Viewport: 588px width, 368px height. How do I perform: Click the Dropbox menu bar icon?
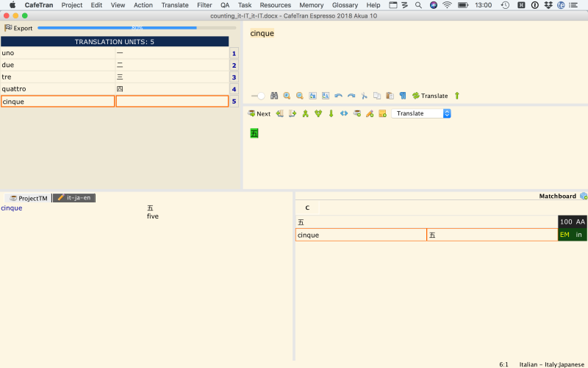click(x=548, y=5)
